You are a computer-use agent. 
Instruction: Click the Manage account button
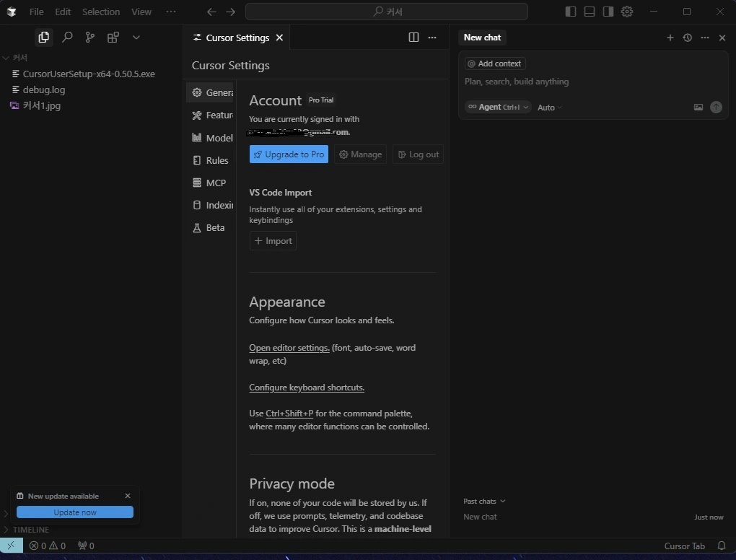point(360,154)
